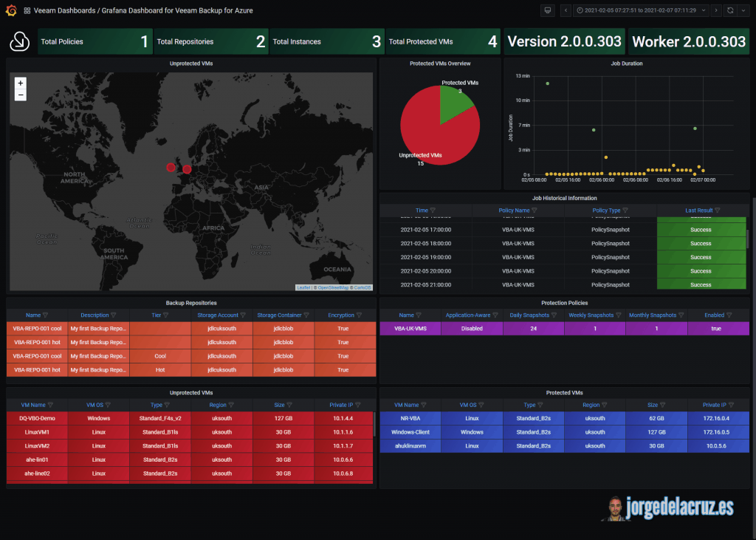
Task: Zoom in on the map with plus
Action: 20,83
